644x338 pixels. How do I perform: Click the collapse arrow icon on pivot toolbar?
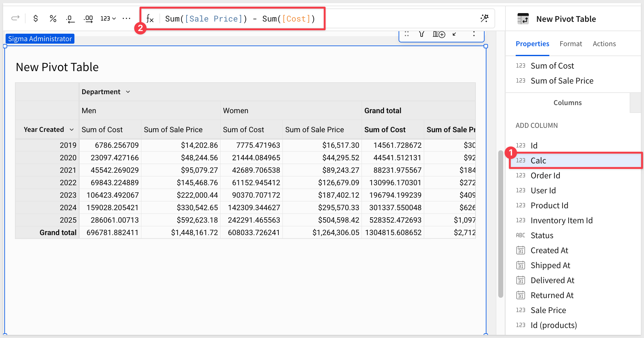[455, 34]
